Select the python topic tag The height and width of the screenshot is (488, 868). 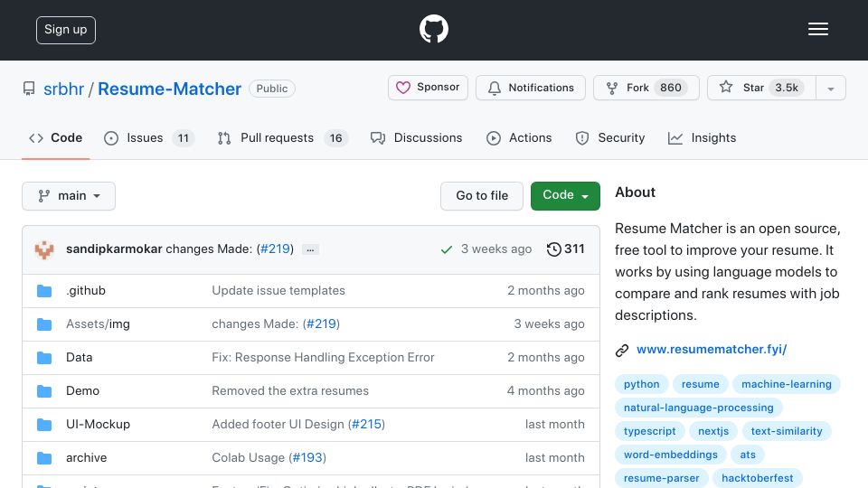pos(642,384)
